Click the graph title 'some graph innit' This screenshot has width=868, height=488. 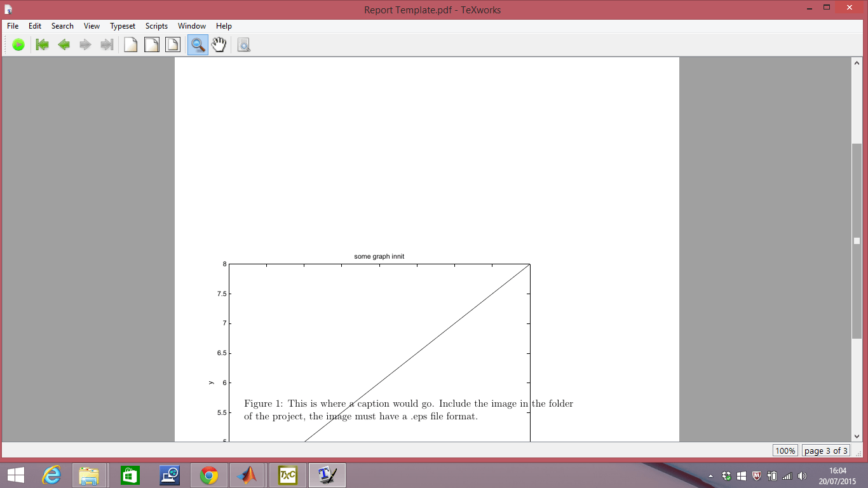tap(379, 257)
